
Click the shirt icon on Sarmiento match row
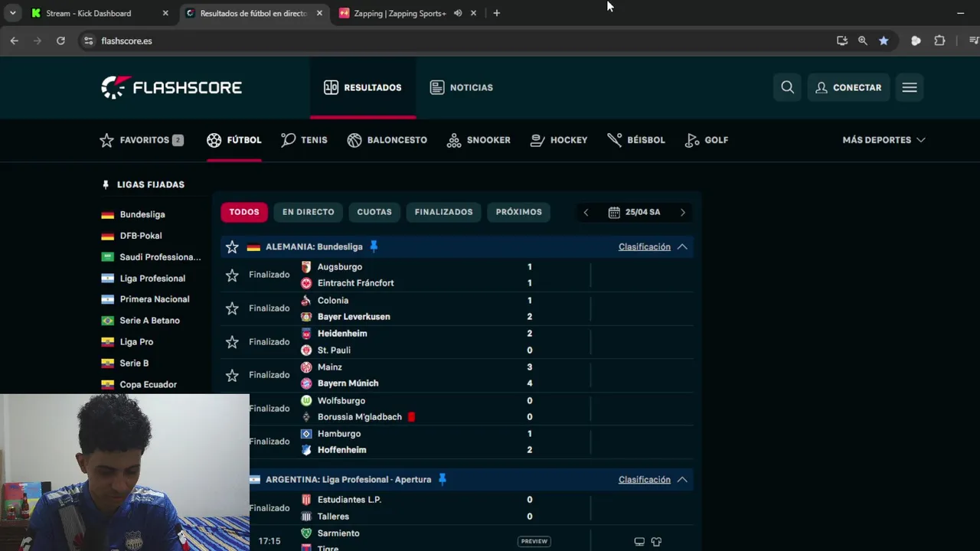click(656, 542)
